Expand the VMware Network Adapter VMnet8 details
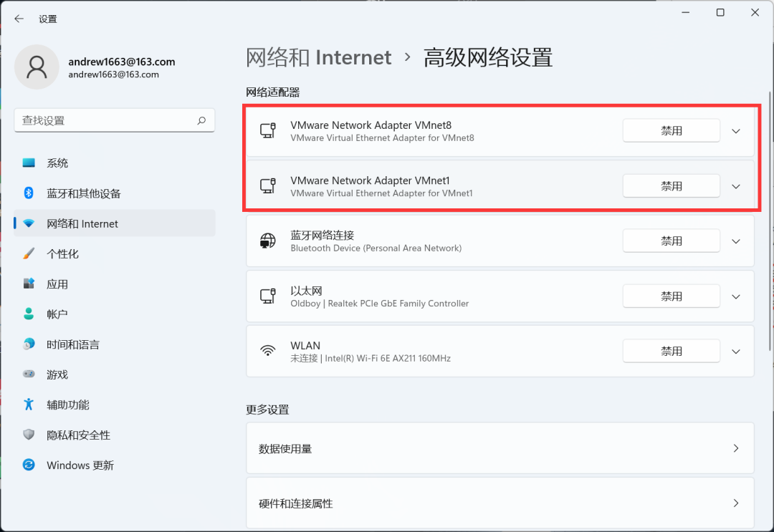The height and width of the screenshot is (532, 774). 736,131
